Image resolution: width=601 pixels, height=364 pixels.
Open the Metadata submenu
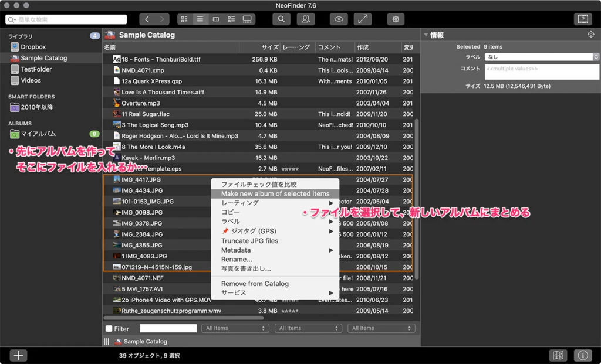pos(275,250)
